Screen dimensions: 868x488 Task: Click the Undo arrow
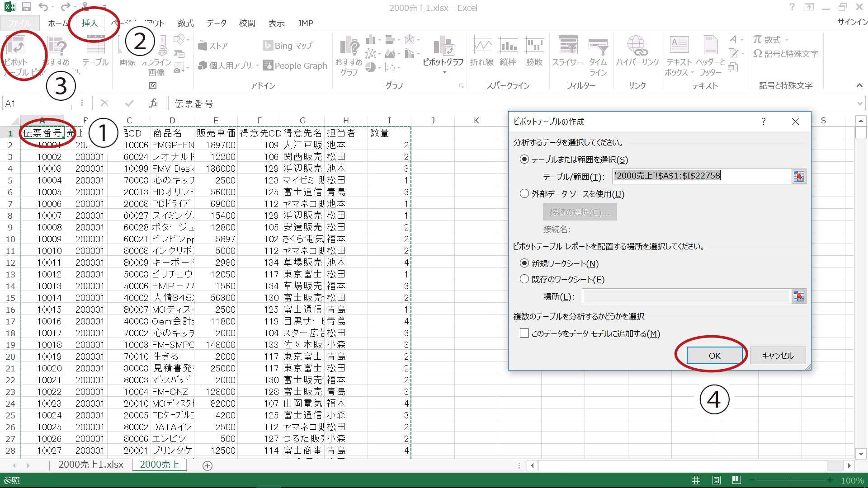pyautogui.click(x=43, y=7)
